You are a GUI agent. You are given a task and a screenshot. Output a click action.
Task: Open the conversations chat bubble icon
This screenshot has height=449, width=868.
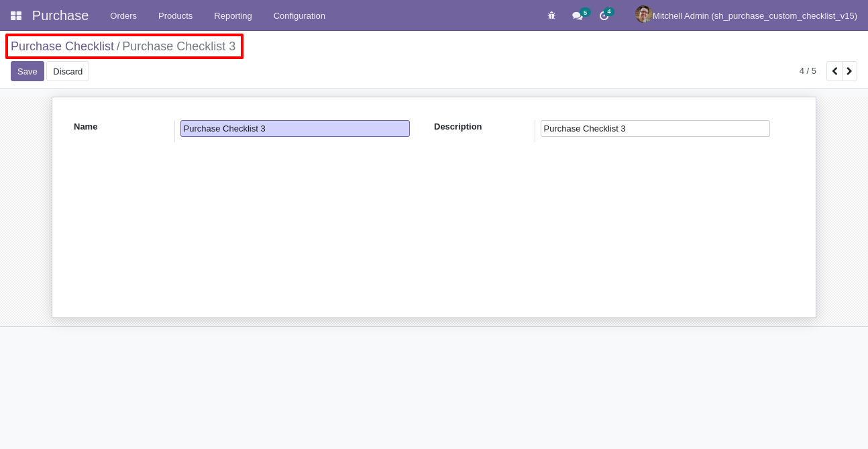coord(577,15)
